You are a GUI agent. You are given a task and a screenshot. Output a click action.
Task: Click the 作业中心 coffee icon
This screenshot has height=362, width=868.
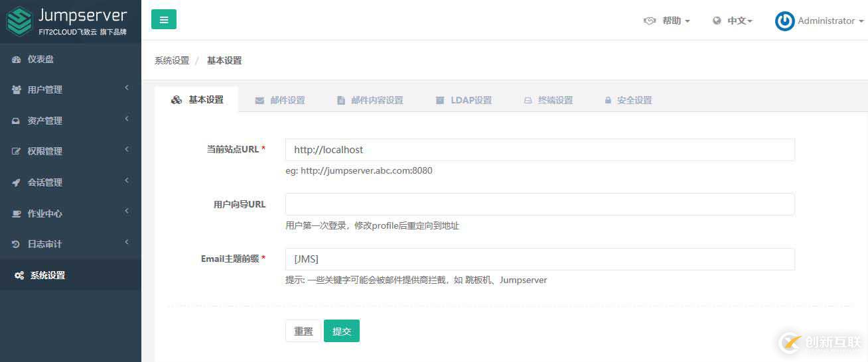pos(17,213)
